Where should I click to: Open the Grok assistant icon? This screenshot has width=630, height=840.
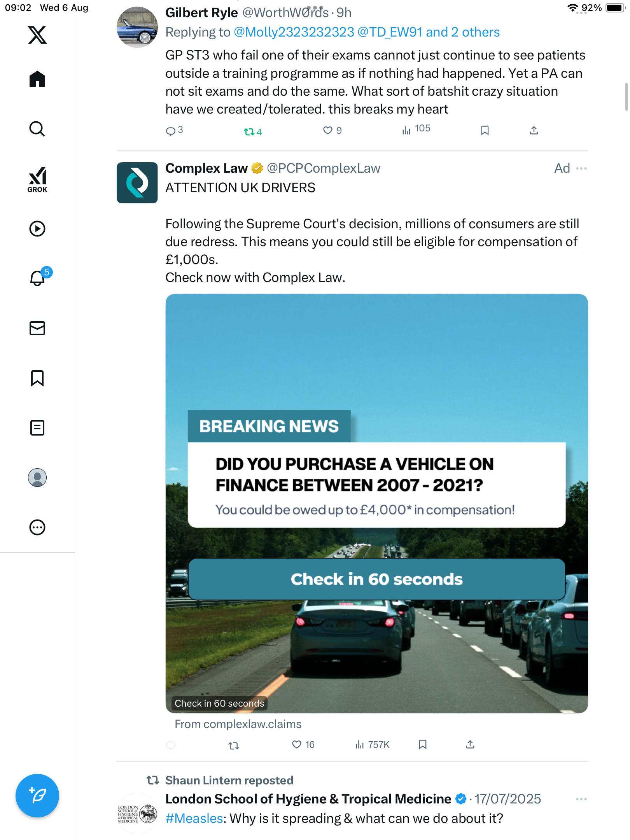coord(37,179)
